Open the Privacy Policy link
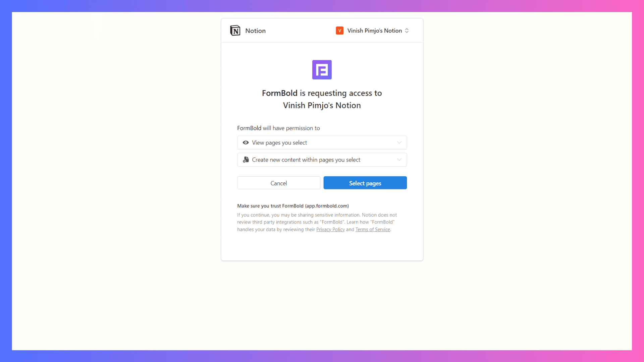 (x=330, y=230)
